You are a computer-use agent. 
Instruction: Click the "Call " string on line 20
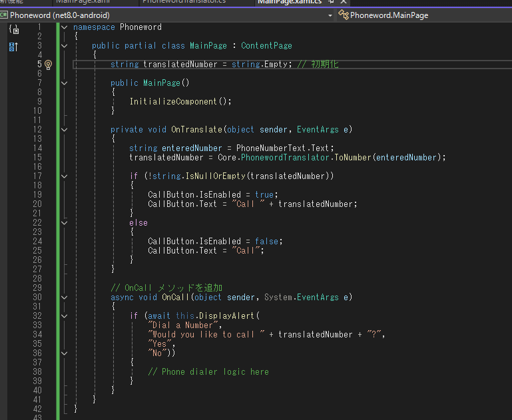tap(248, 204)
